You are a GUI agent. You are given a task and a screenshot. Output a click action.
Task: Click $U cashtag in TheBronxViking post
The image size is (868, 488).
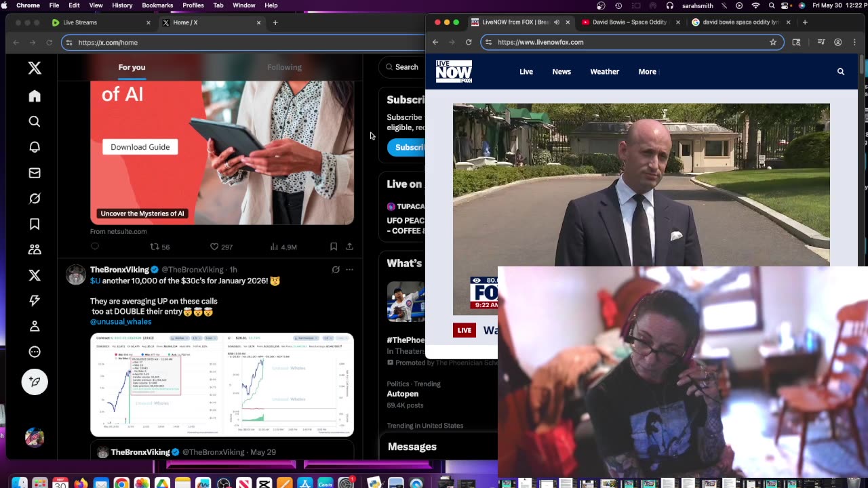(x=95, y=281)
